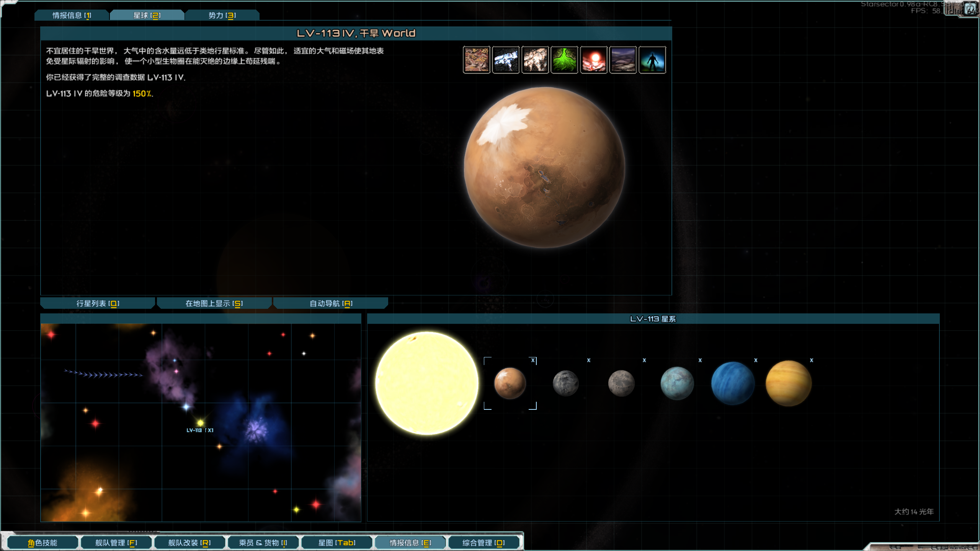Screen dimensions: 980x551
Task: Open the 星球 [2] tab
Action: (x=147, y=15)
